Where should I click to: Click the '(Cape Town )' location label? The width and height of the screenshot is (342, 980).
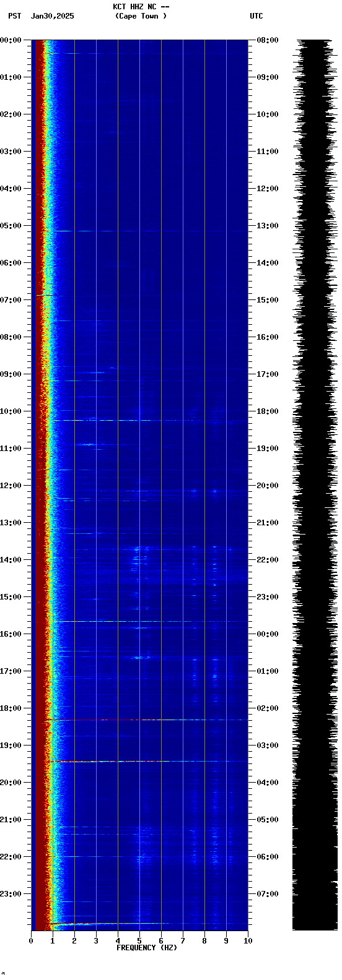pos(141,16)
